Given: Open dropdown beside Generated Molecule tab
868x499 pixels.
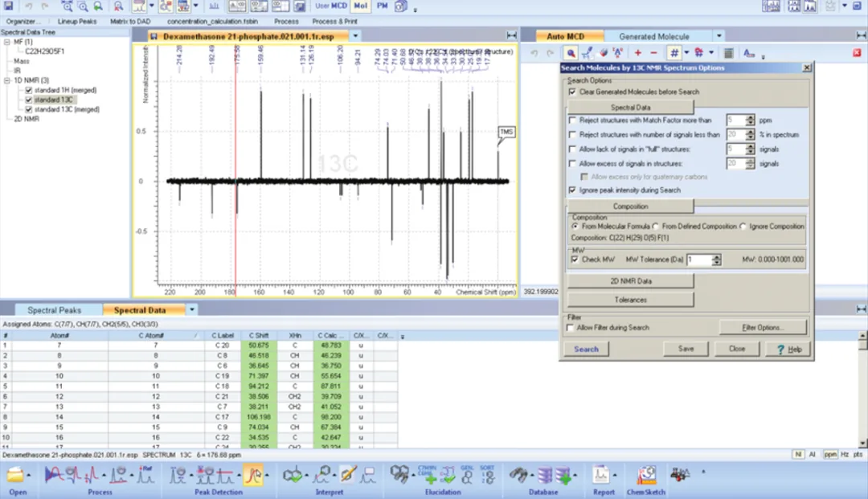Looking at the screenshot, I should pos(719,36).
